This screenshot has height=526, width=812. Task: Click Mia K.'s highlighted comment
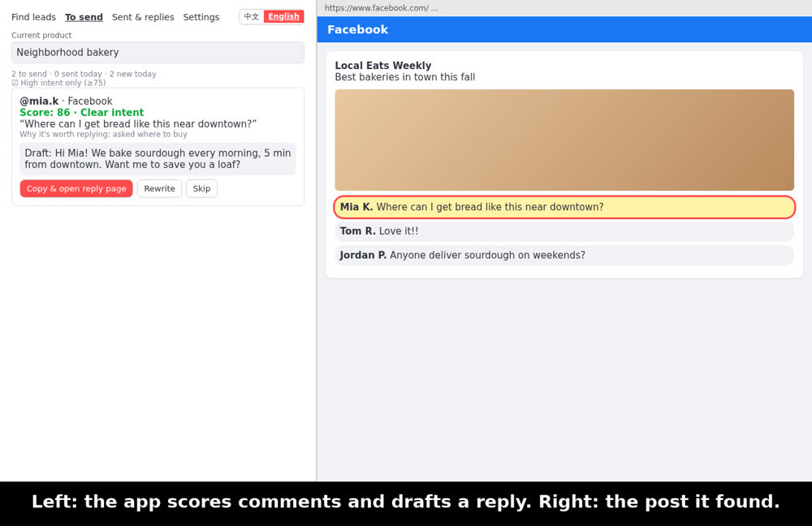click(x=564, y=207)
